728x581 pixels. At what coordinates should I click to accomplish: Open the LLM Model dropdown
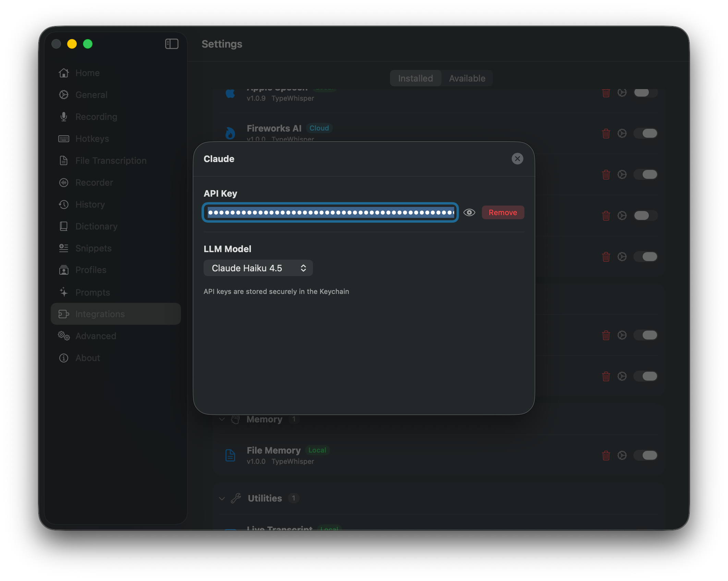click(x=258, y=268)
